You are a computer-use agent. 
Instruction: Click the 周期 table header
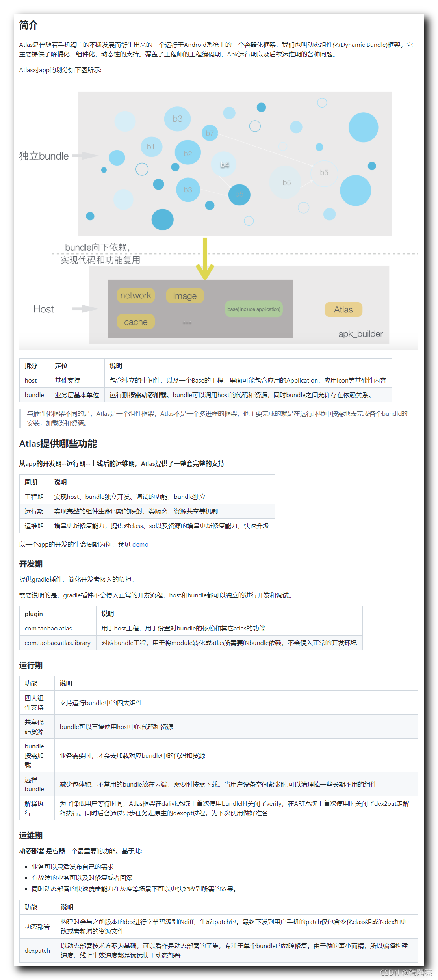coord(34,482)
